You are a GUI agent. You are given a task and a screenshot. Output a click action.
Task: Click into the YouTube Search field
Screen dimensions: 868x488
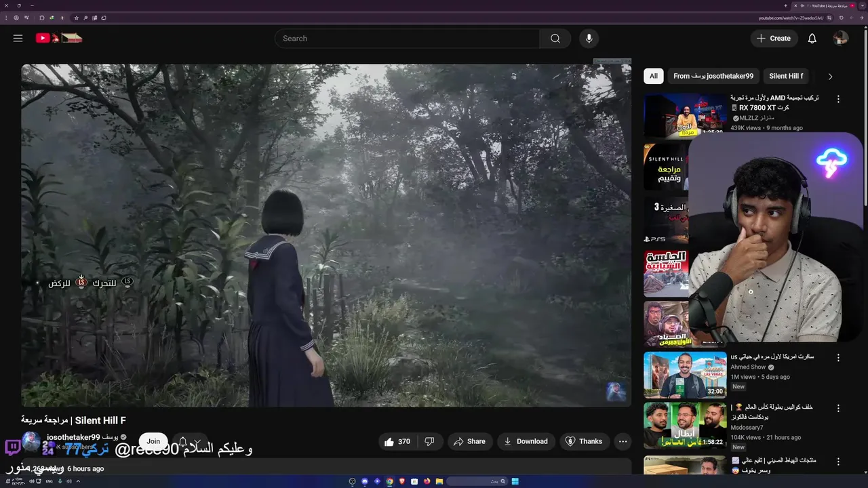coord(407,39)
